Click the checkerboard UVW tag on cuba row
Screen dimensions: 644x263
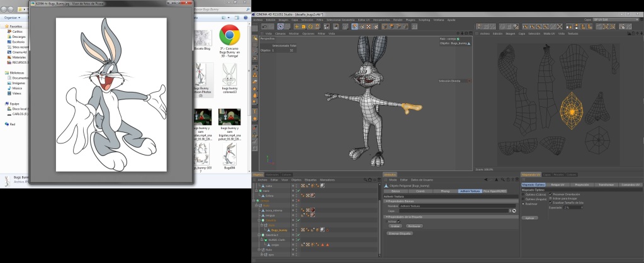303,186
